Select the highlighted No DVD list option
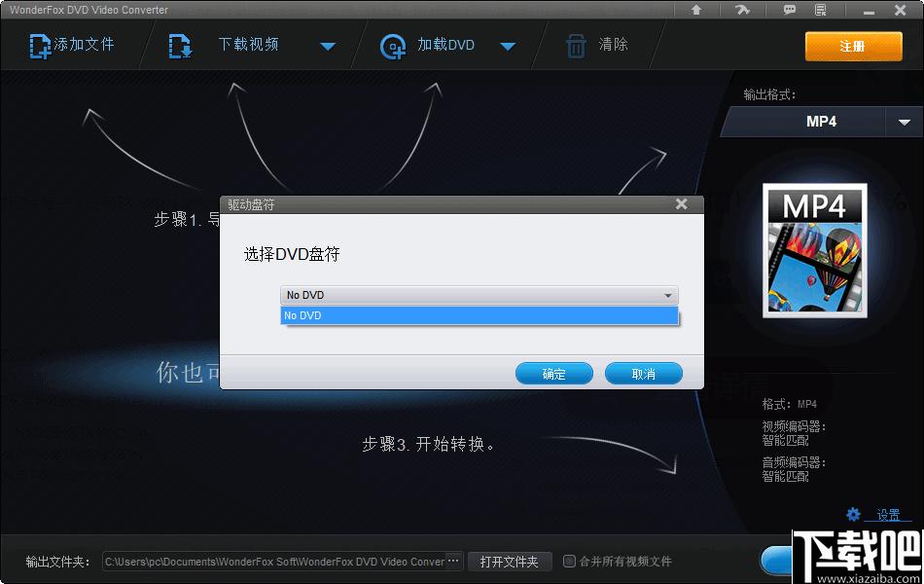Image resolution: width=924 pixels, height=584 pixels. point(480,315)
